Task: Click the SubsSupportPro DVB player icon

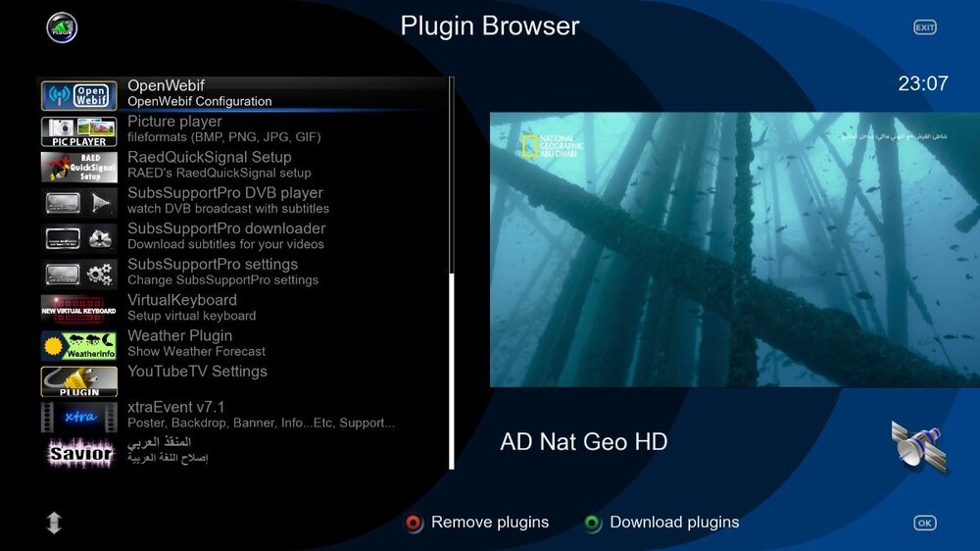Action: 78,203
